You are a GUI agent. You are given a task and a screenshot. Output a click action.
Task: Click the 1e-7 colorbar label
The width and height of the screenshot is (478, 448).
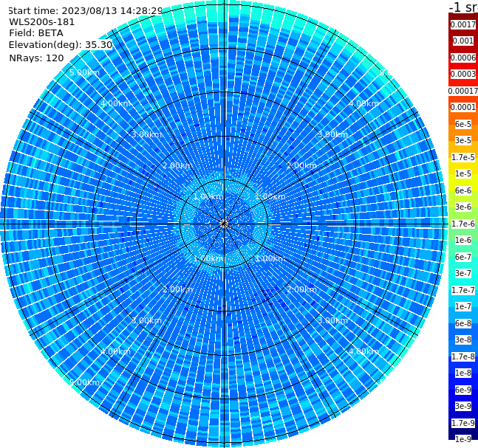[463, 306]
